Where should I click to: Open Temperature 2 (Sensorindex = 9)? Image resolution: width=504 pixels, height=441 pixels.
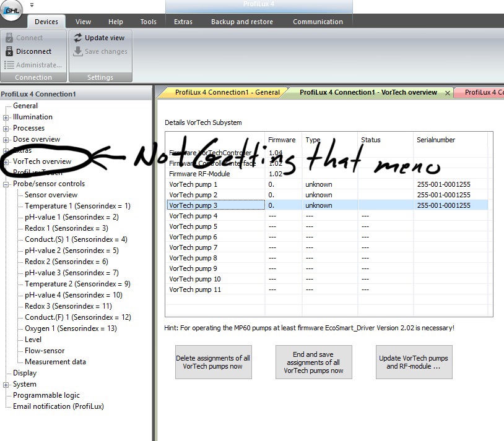[77, 284]
